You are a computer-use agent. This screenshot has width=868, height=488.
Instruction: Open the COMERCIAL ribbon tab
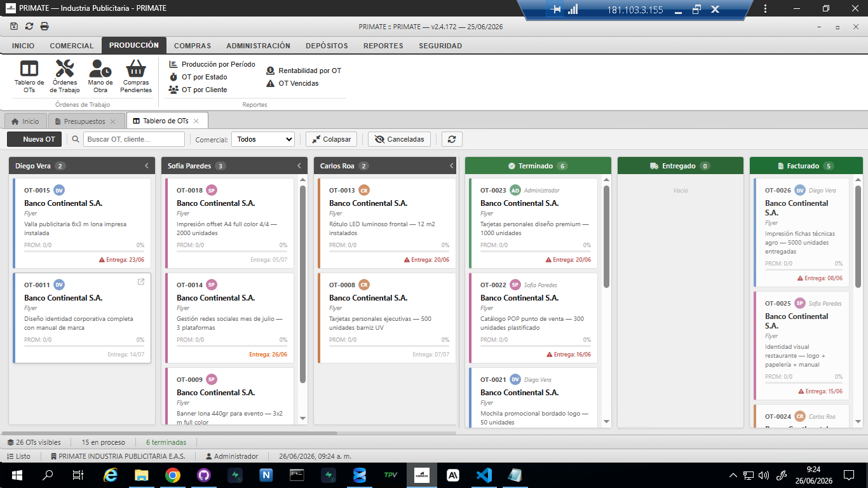(x=72, y=46)
